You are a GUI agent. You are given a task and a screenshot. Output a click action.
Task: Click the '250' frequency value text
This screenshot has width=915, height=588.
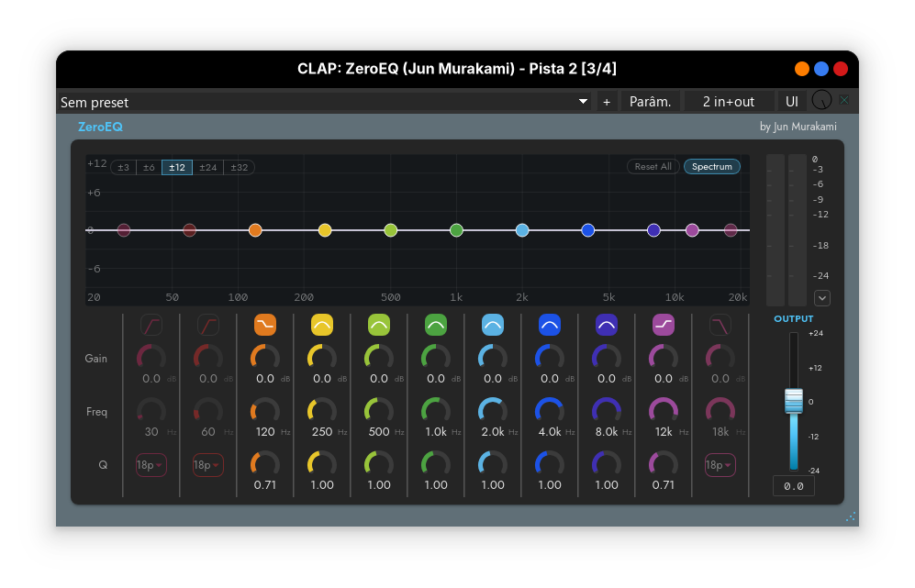click(x=322, y=432)
